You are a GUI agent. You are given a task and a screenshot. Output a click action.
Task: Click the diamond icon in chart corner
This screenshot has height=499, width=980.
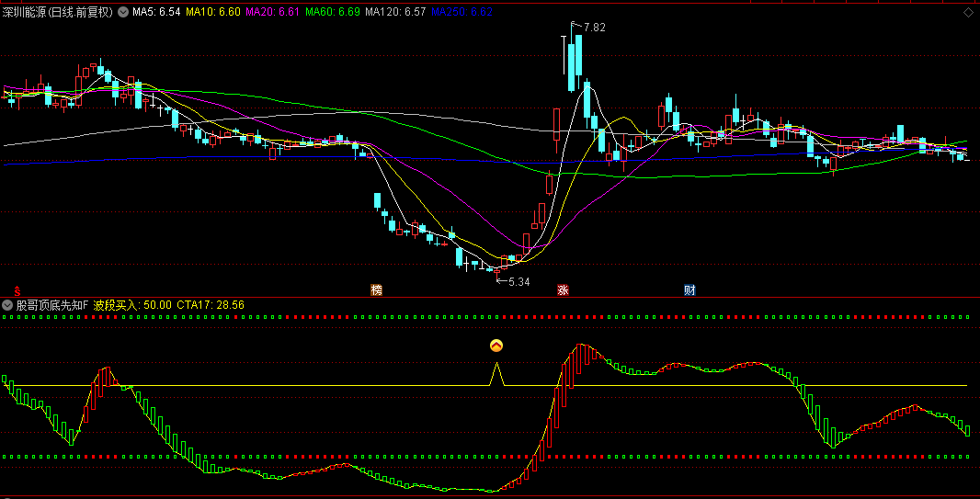click(968, 13)
